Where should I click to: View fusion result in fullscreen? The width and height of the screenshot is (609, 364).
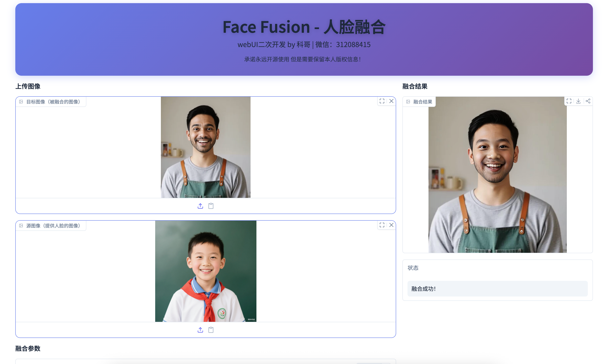click(x=569, y=101)
